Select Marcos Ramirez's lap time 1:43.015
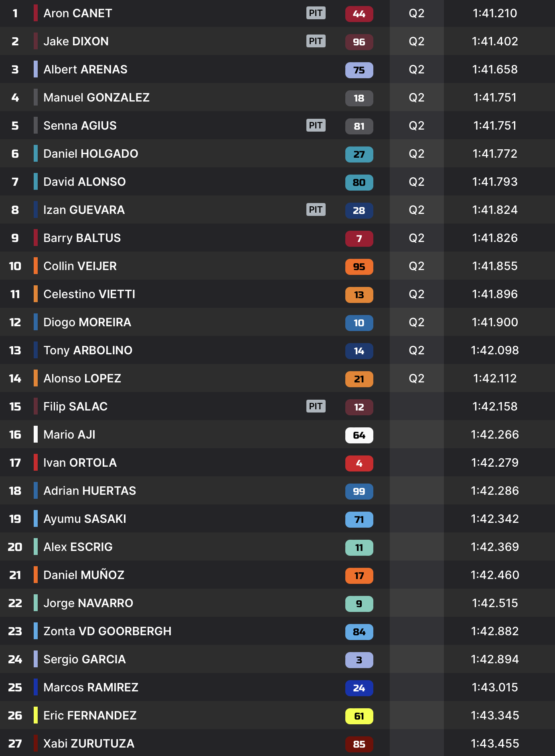 tap(495, 687)
